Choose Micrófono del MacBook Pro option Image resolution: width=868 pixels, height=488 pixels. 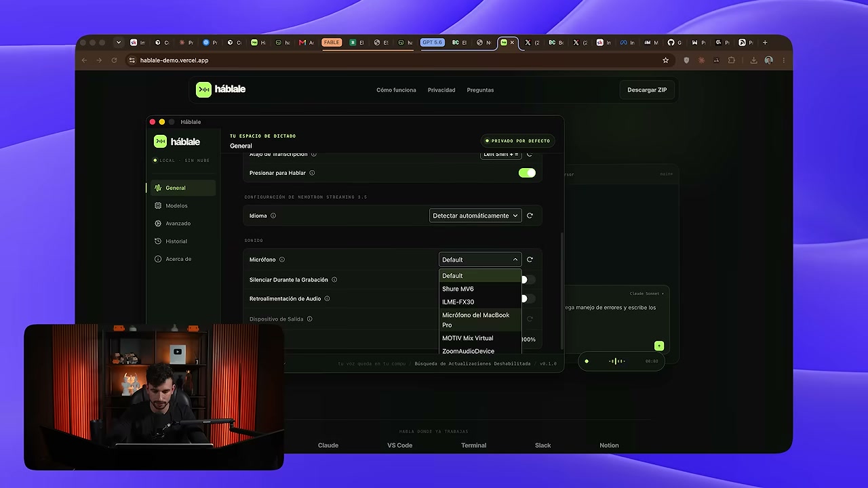point(480,320)
